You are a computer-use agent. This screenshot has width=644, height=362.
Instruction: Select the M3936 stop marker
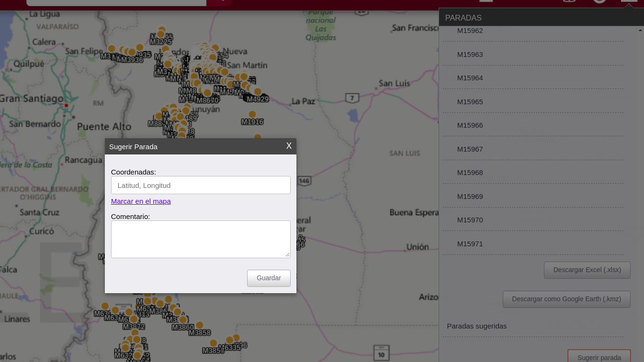132,53
